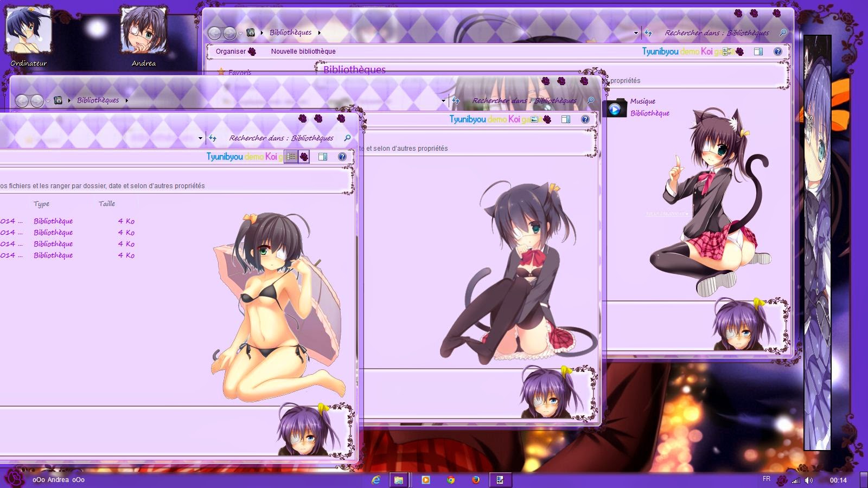Toggle preview pane in rear window

coord(758,52)
